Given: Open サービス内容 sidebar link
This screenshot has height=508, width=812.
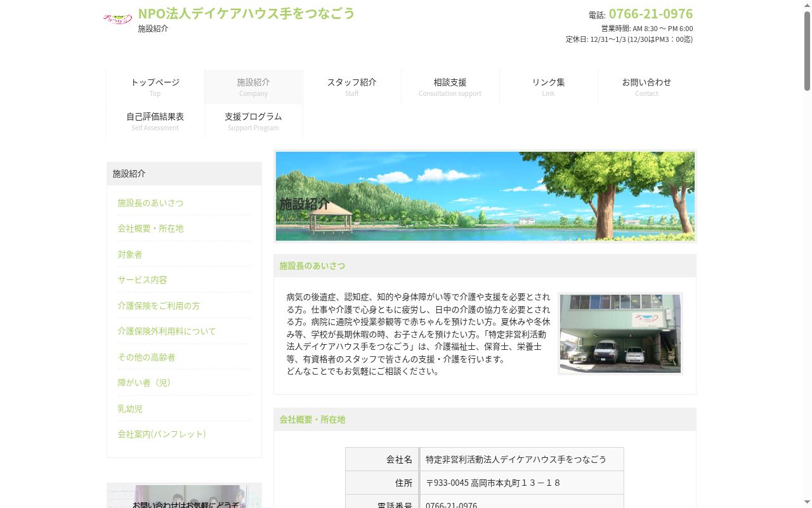Looking at the screenshot, I should (142, 279).
